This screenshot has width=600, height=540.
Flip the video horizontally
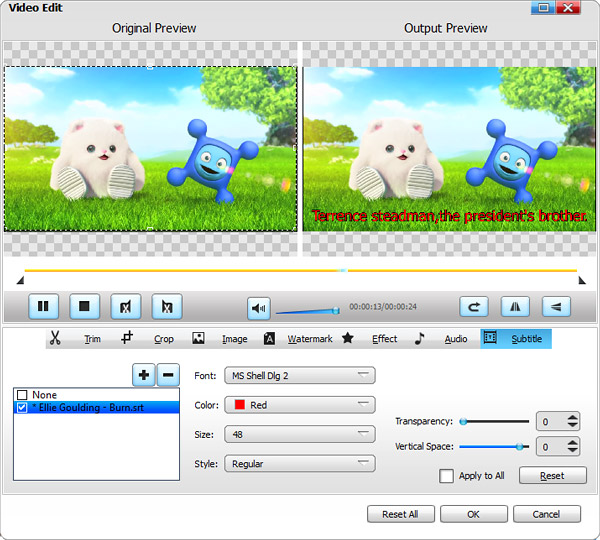tap(515, 307)
